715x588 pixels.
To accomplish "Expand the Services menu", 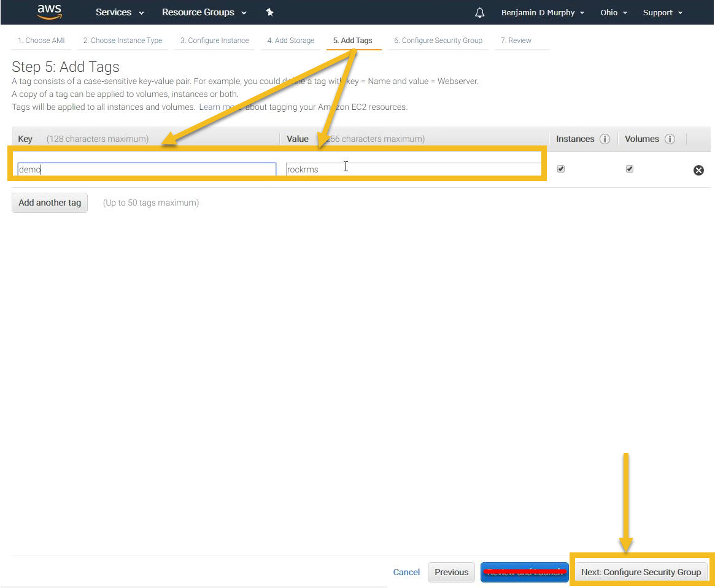I will (x=120, y=12).
